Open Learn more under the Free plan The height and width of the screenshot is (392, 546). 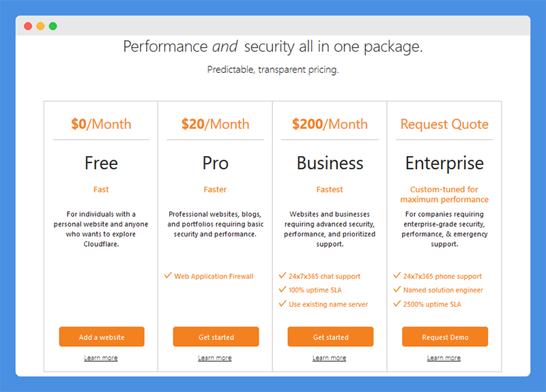(x=101, y=358)
